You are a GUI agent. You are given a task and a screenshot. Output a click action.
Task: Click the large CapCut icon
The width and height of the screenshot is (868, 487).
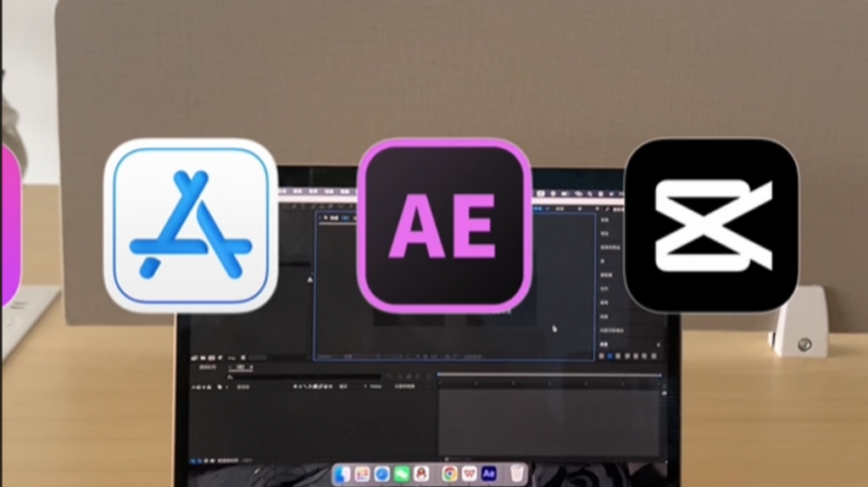point(711,225)
